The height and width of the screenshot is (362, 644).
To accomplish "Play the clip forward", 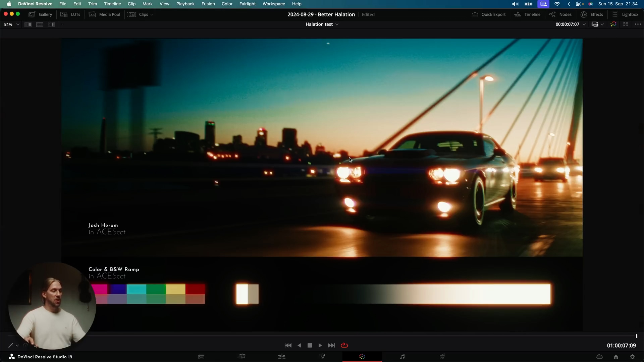I will click(320, 345).
